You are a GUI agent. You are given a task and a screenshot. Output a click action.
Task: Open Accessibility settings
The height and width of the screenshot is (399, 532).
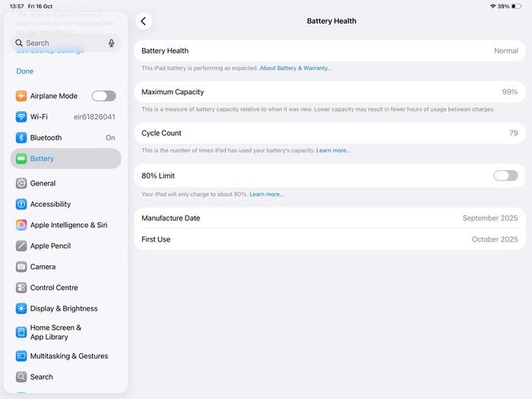tap(65, 204)
